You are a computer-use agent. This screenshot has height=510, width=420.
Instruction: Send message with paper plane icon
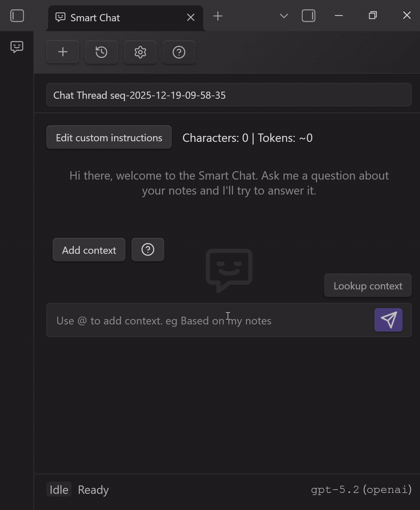[x=388, y=320]
